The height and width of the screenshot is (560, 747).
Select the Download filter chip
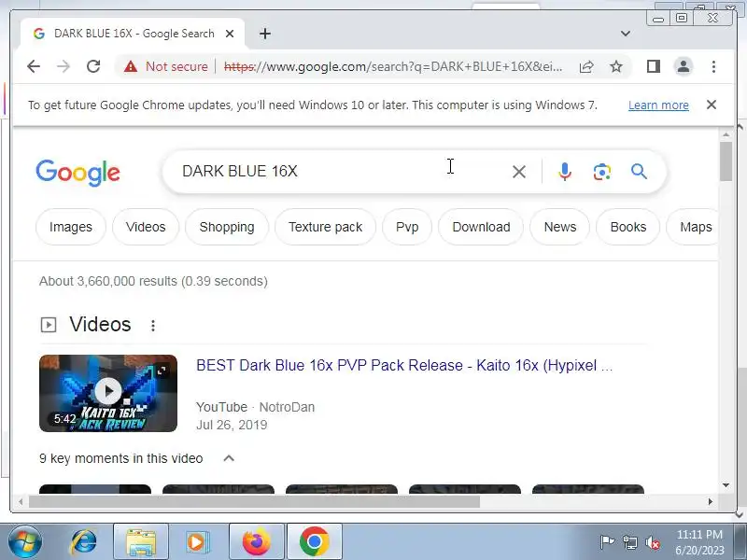481,227
